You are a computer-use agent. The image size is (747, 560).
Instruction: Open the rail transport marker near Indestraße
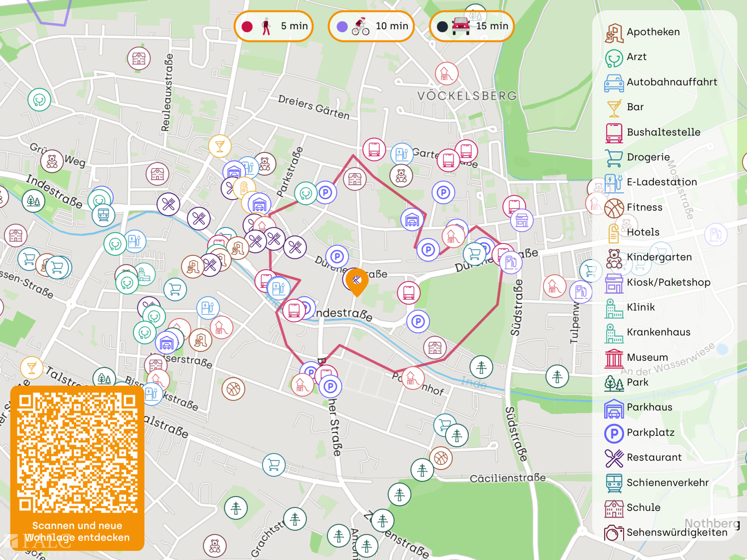[103, 215]
